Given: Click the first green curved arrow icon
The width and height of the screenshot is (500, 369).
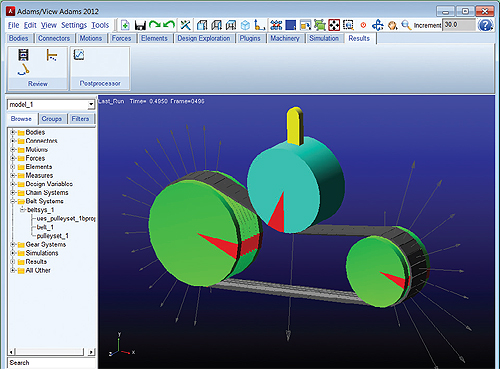Looking at the screenshot, I should point(155,25).
